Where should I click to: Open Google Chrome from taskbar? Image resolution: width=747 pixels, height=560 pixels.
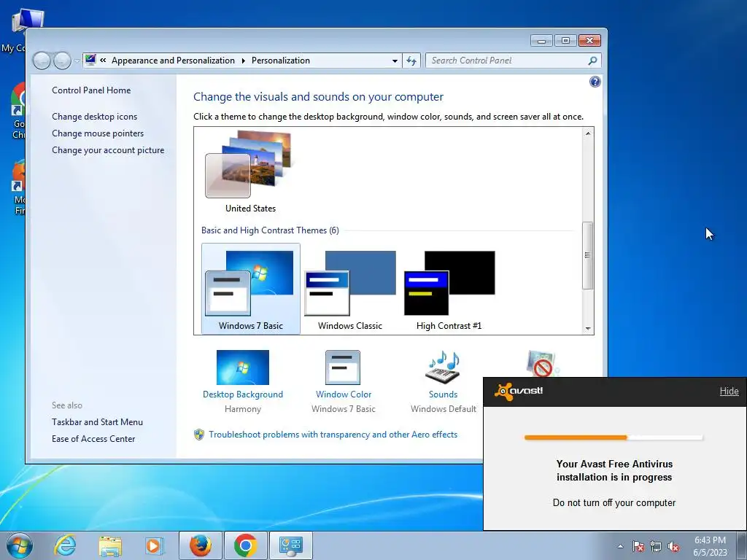(246, 545)
